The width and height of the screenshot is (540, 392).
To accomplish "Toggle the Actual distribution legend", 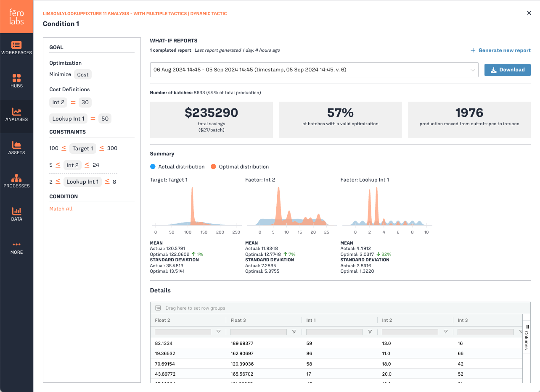I will [177, 167].
